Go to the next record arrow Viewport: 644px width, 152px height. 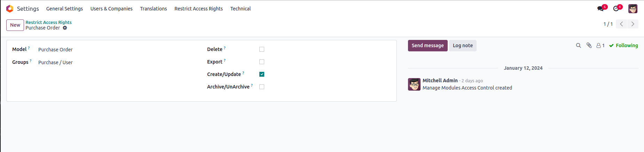pyautogui.click(x=633, y=24)
